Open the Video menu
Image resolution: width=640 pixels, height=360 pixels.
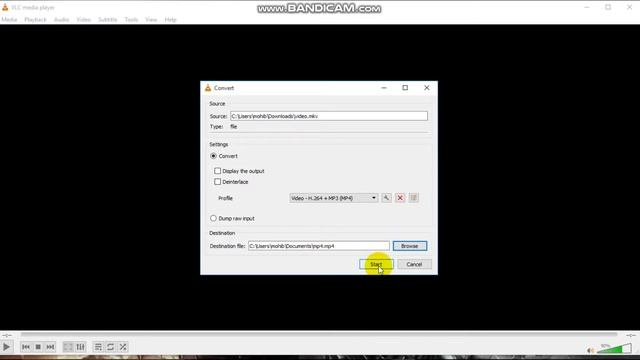pos(84,20)
